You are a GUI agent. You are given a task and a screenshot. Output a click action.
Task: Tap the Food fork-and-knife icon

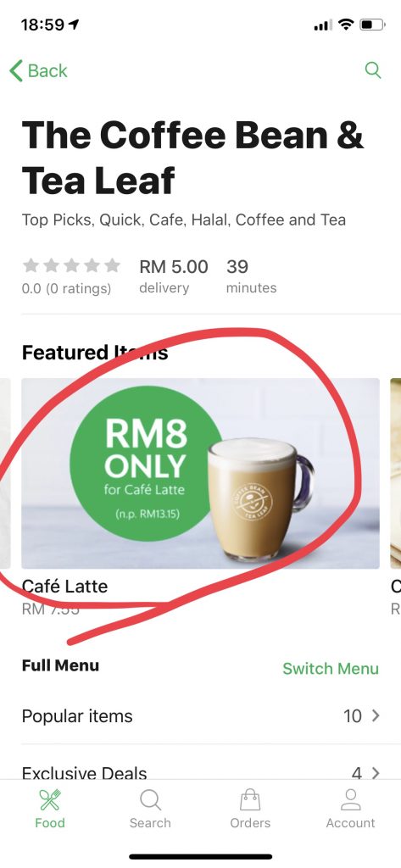50,800
